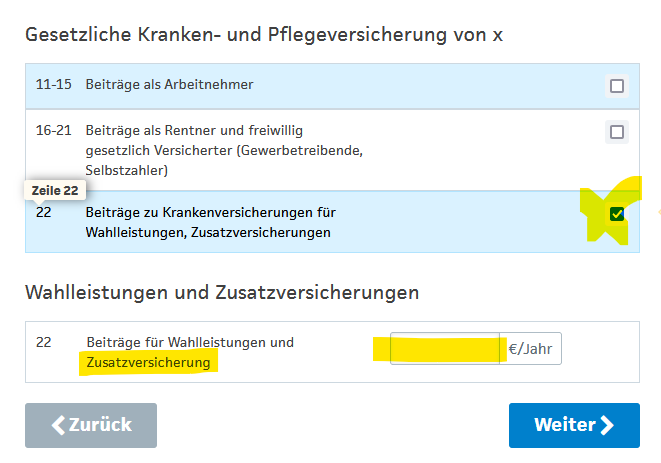
Task: Uncheck the Wahlleistungen, Zusatzversicherungen checkbox in row 22
Action: [617, 214]
